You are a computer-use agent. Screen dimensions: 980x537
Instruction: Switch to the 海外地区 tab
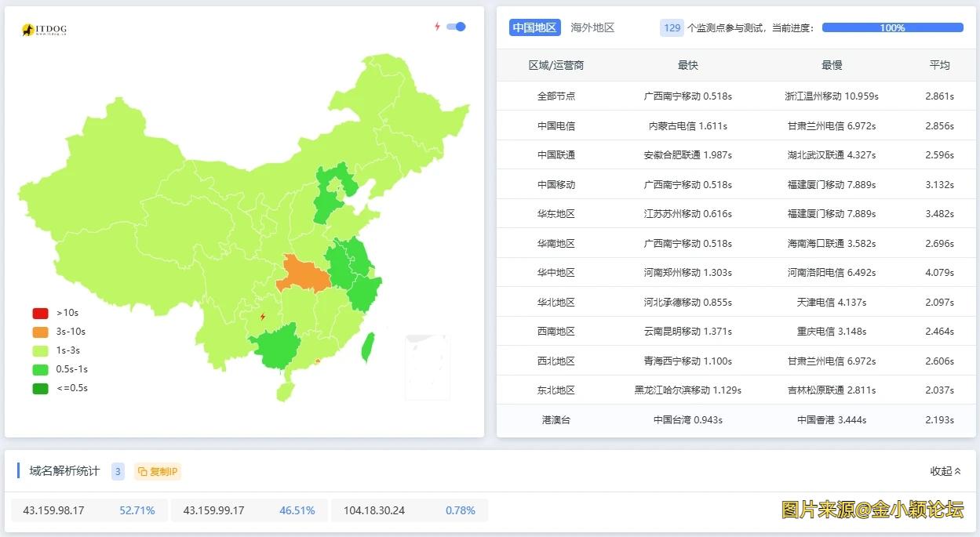592,27
